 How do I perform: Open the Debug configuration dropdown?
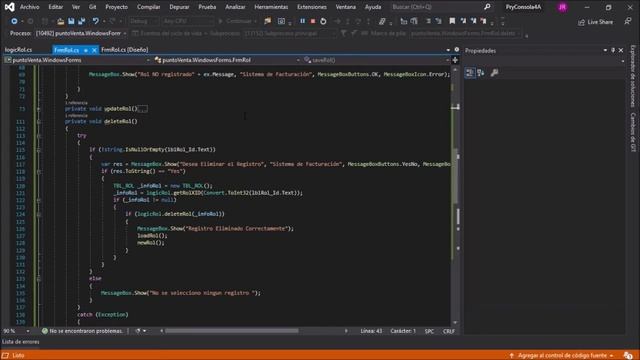[144, 21]
